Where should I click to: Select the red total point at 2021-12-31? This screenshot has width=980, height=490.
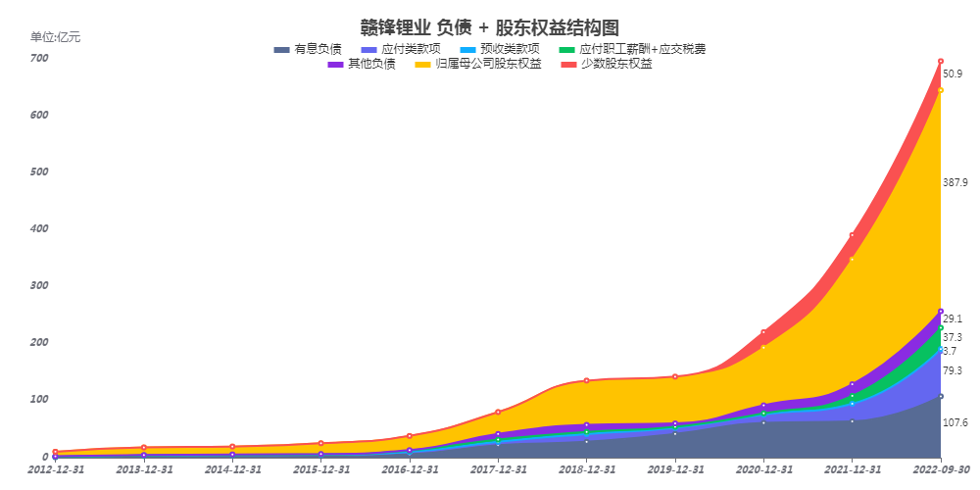(x=852, y=235)
